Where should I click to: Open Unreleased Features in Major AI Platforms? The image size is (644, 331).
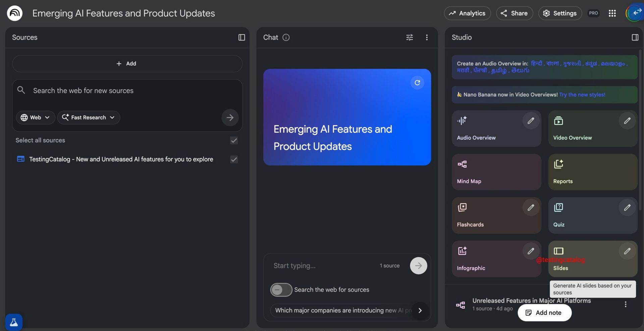[531, 301]
